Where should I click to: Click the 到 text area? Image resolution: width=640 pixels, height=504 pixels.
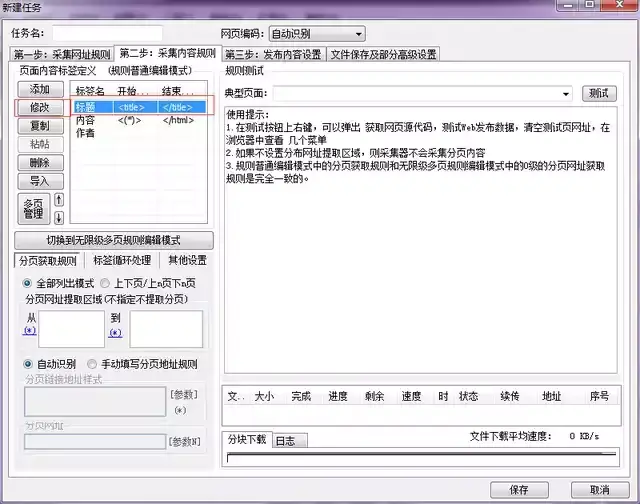[x=166, y=329]
